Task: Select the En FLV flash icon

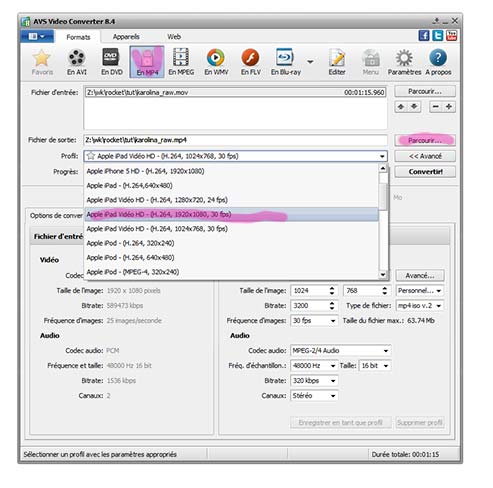Action: [x=251, y=62]
